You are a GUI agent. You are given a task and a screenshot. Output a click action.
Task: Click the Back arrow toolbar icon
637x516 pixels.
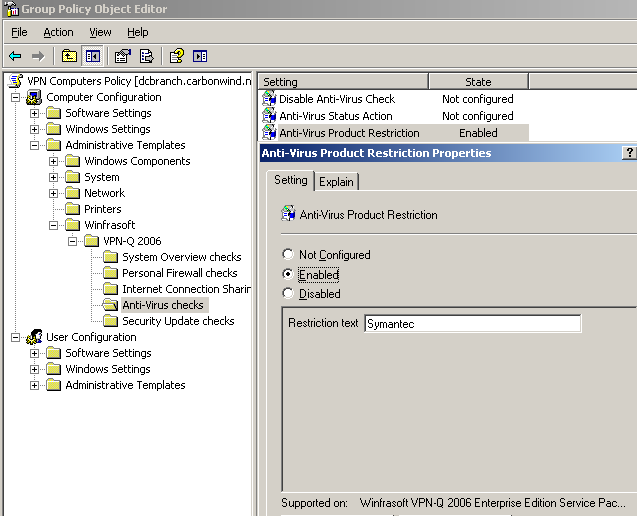15,56
